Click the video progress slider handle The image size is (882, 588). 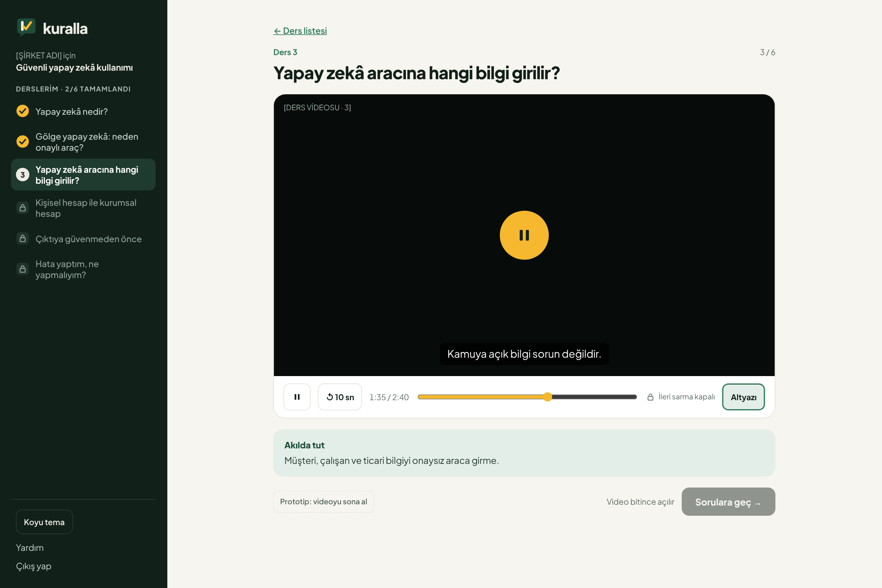click(x=548, y=397)
